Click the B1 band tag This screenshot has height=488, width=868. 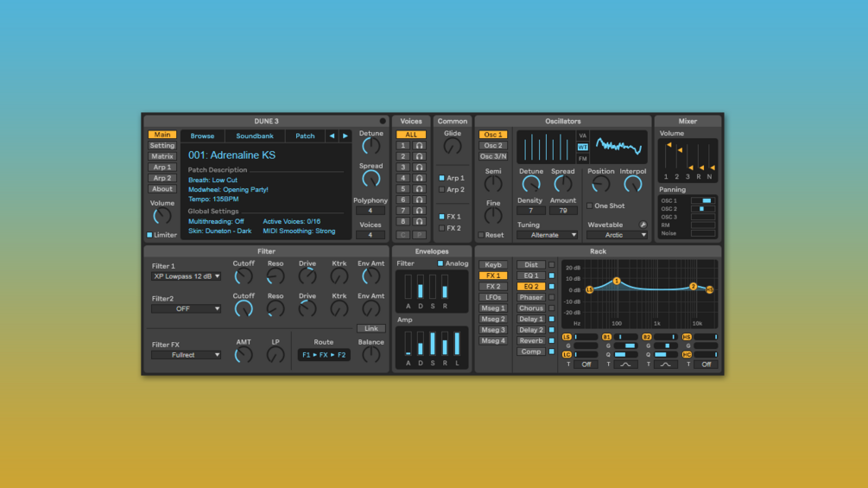[x=606, y=337]
